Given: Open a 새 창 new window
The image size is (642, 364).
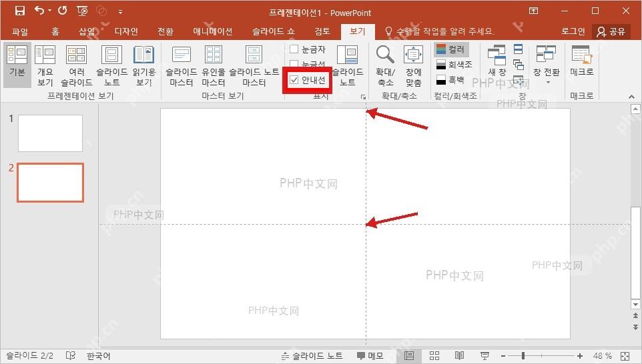Looking at the screenshot, I should coord(497,61).
